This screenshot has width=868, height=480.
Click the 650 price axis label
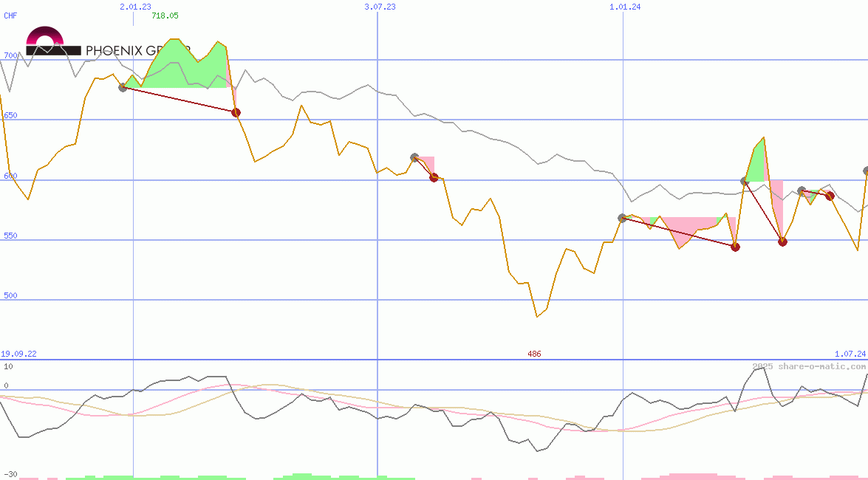[10, 115]
